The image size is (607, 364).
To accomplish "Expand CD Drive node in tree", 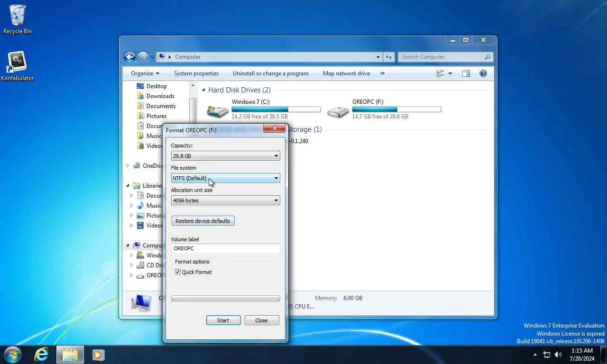I will tap(131, 265).
